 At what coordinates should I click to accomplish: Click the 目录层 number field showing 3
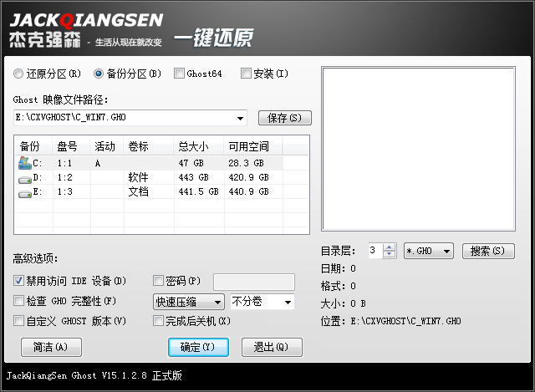[x=375, y=251]
